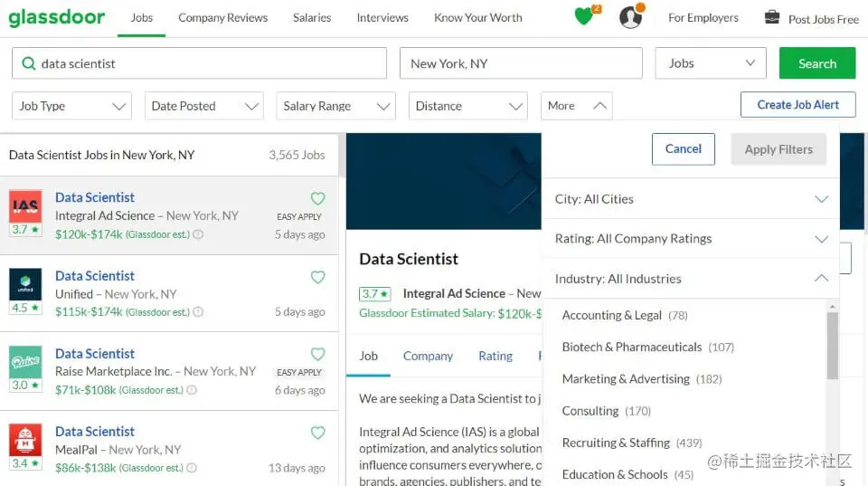Open the Jobs search type dropdown
868x486 pixels.
click(x=711, y=63)
